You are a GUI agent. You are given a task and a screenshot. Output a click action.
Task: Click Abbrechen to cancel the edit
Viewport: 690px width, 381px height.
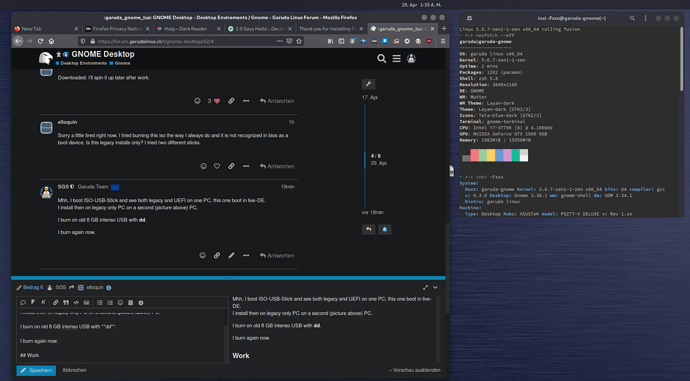(x=74, y=370)
